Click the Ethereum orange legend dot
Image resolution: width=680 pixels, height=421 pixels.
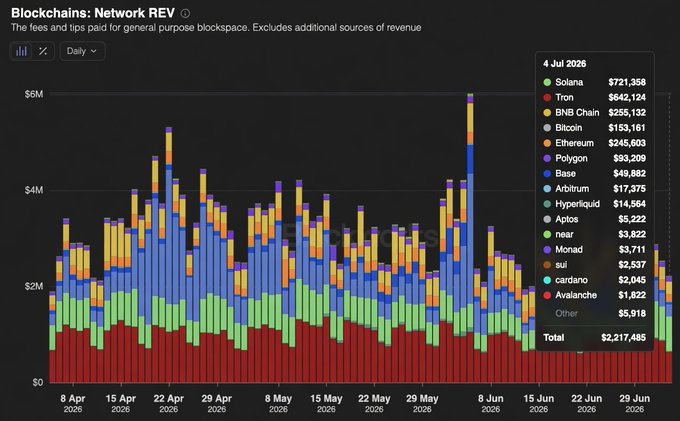[x=547, y=143]
